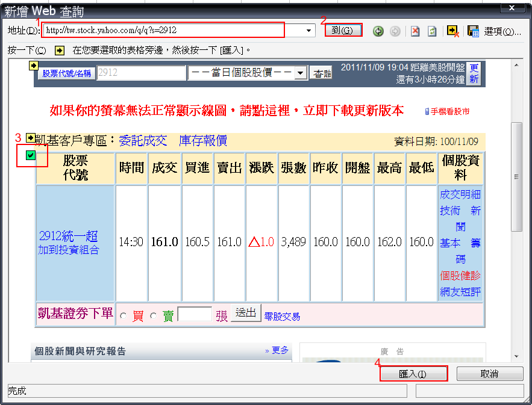532x405 pixels.
Task: Click the 漲跌 value △1.0
Action: tap(261, 242)
